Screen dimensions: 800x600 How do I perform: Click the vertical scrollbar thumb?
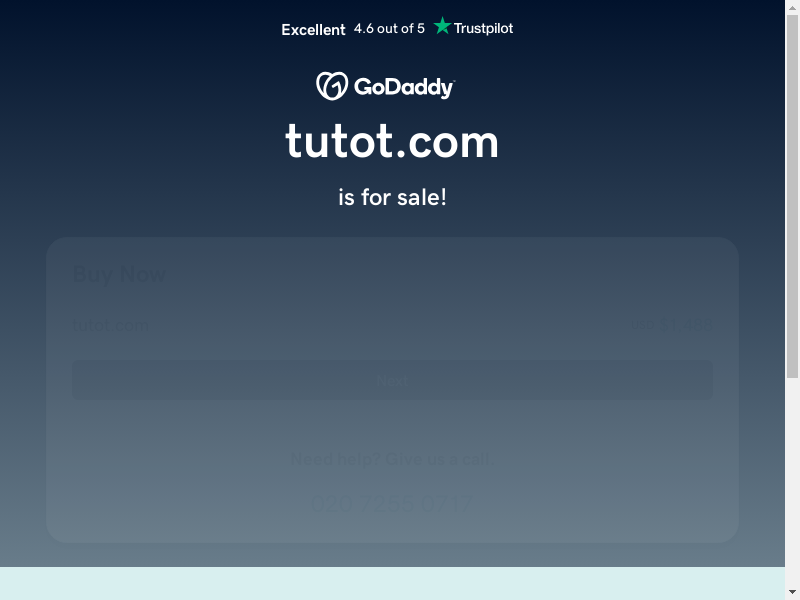coord(792,196)
